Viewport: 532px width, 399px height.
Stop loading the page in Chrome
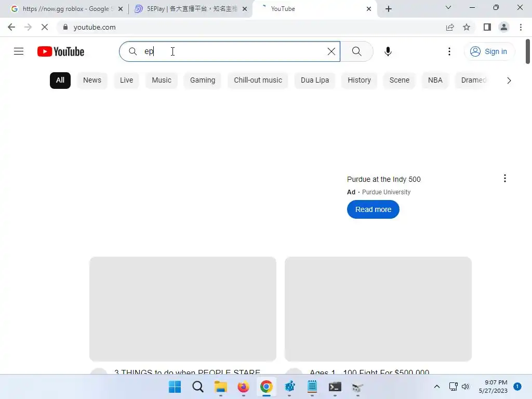[x=45, y=27]
